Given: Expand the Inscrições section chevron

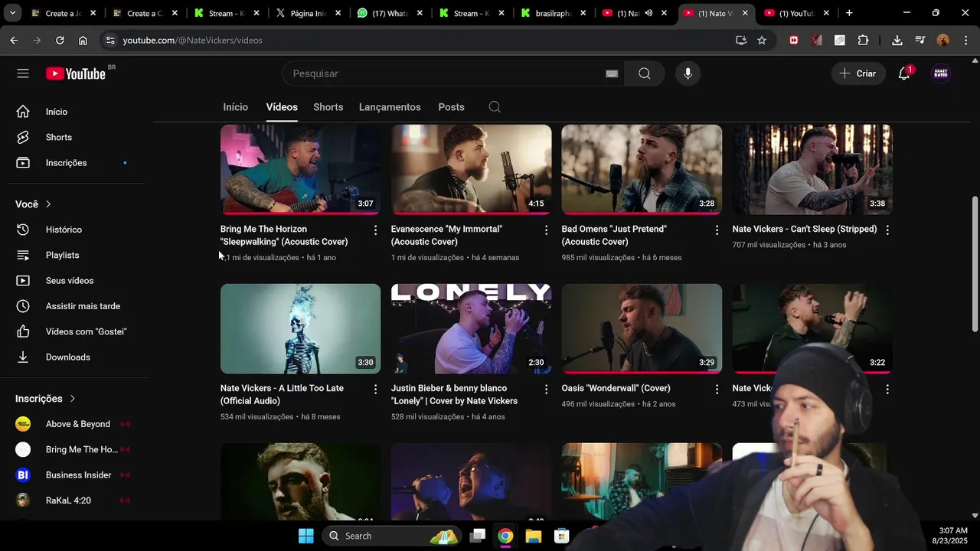Looking at the screenshot, I should tap(73, 399).
